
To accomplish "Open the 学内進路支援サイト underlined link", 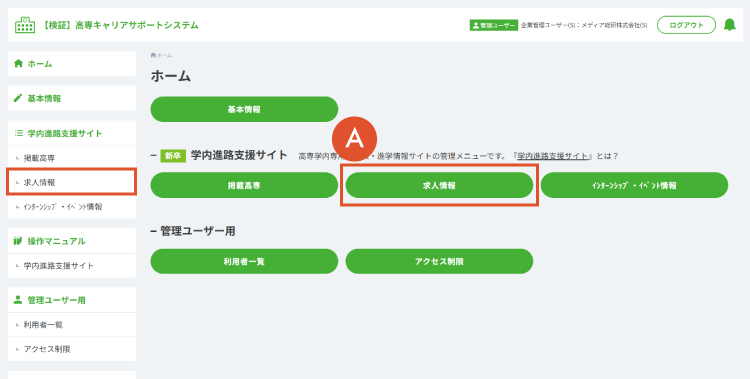I will [552, 156].
